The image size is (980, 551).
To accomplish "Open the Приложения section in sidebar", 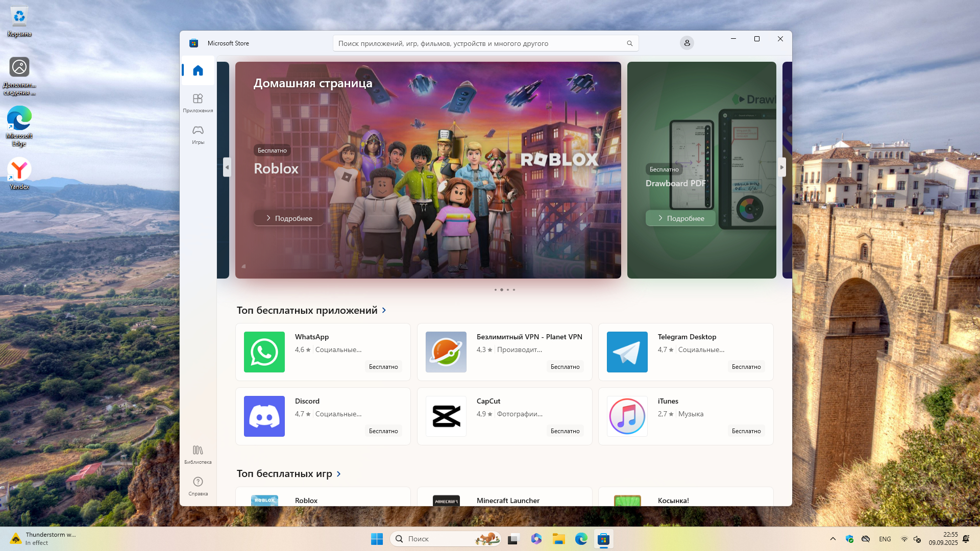I will click(198, 103).
